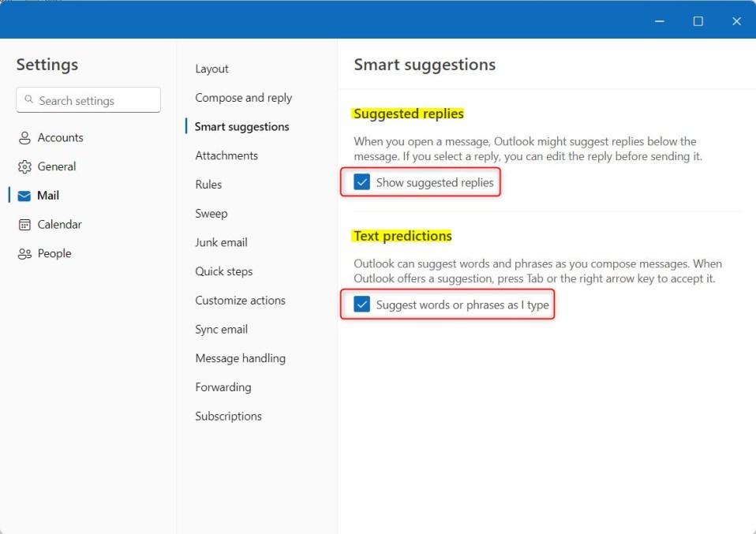Open Quick steps settings
Image resolution: width=756 pixels, height=534 pixels.
[x=223, y=271]
